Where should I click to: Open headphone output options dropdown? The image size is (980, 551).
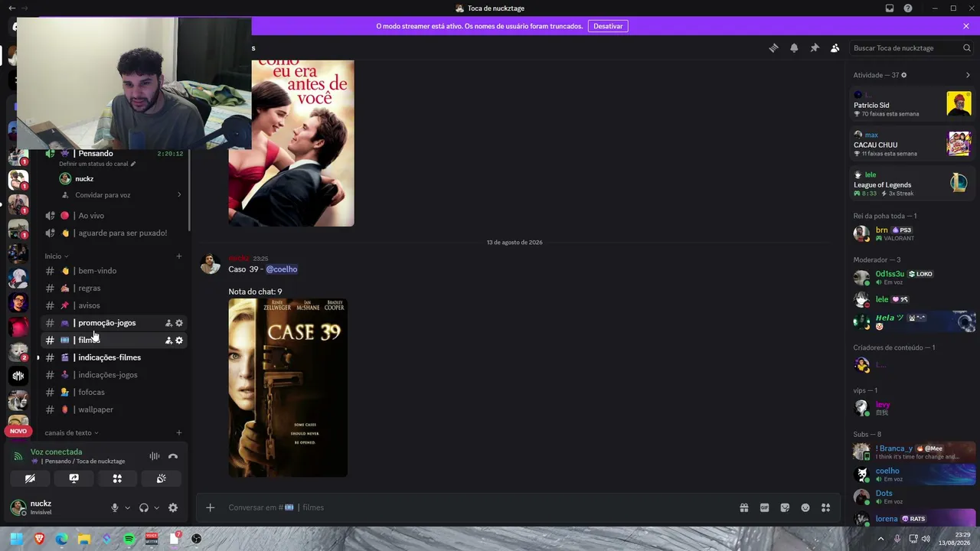pos(156,507)
